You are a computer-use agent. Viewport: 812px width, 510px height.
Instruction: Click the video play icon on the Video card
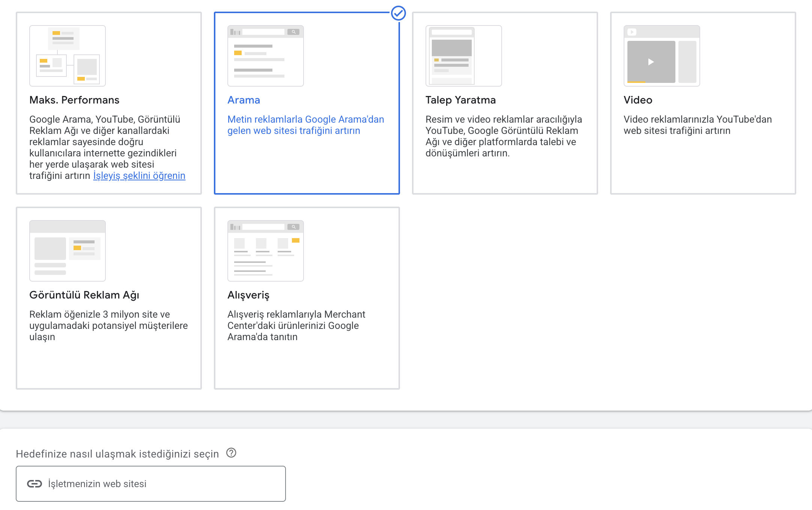click(651, 61)
